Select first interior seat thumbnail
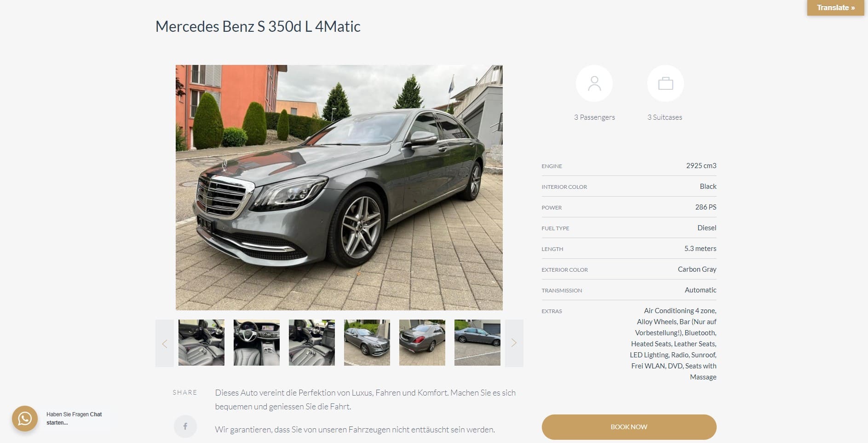 coord(201,343)
